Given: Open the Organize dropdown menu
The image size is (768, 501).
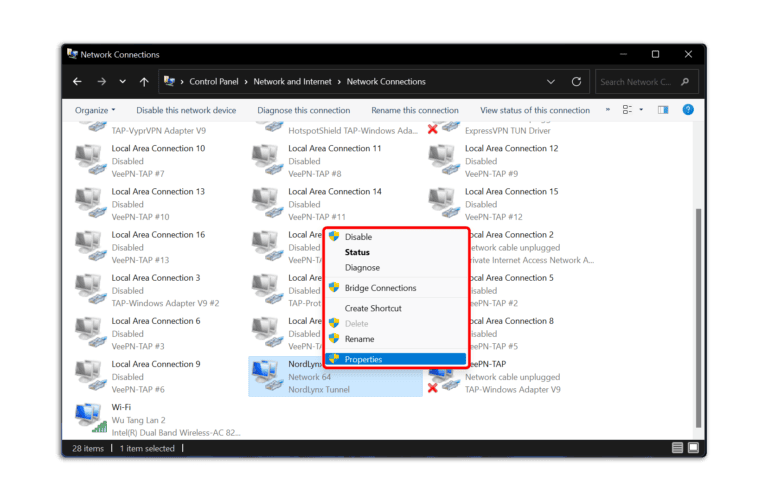Looking at the screenshot, I should (95, 110).
